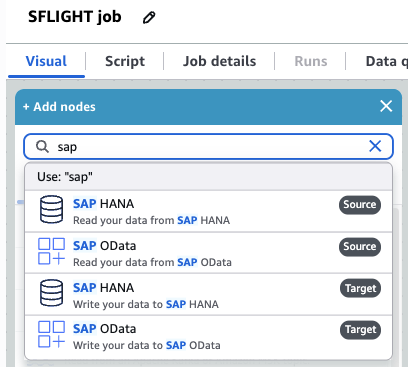Image resolution: width=408 pixels, height=367 pixels.
Task: Click the pencil edit icon beside SFLIGHT job
Action: point(149,18)
